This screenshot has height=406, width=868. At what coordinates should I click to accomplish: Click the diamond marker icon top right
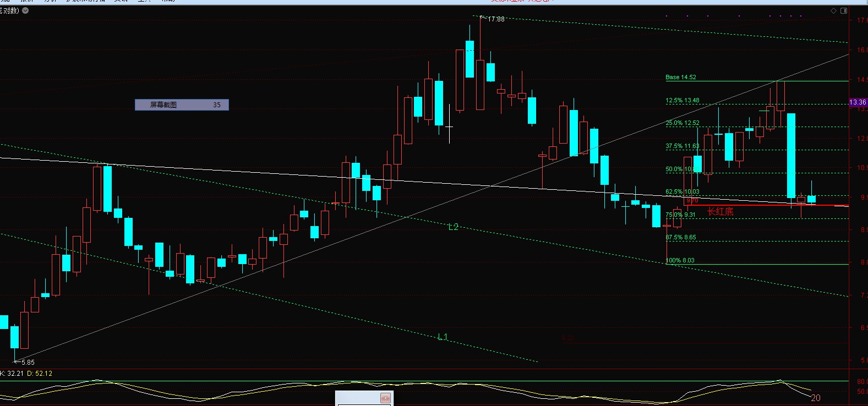[x=834, y=10]
